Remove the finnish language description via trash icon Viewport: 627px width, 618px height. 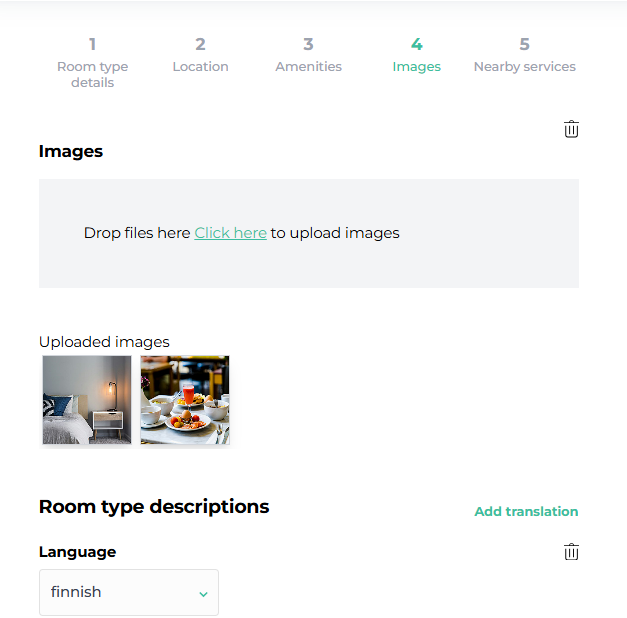(x=571, y=552)
